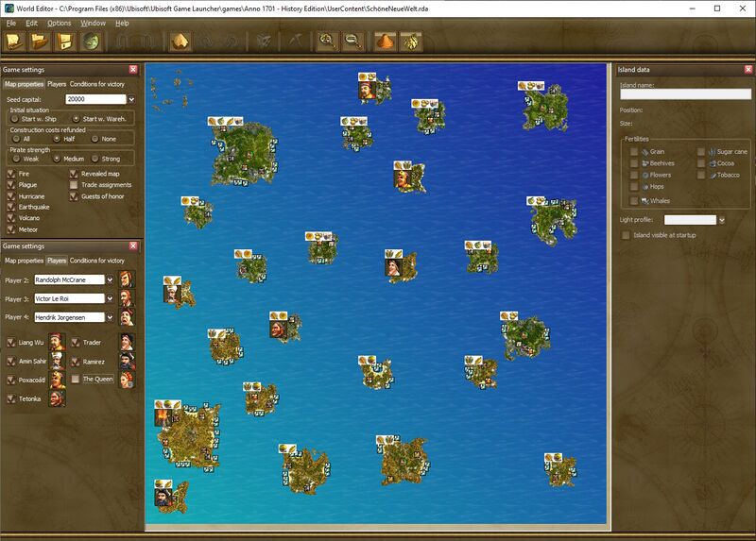The image size is (756, 541).
Task: Close the Island data panel
Action: (748, 69)
